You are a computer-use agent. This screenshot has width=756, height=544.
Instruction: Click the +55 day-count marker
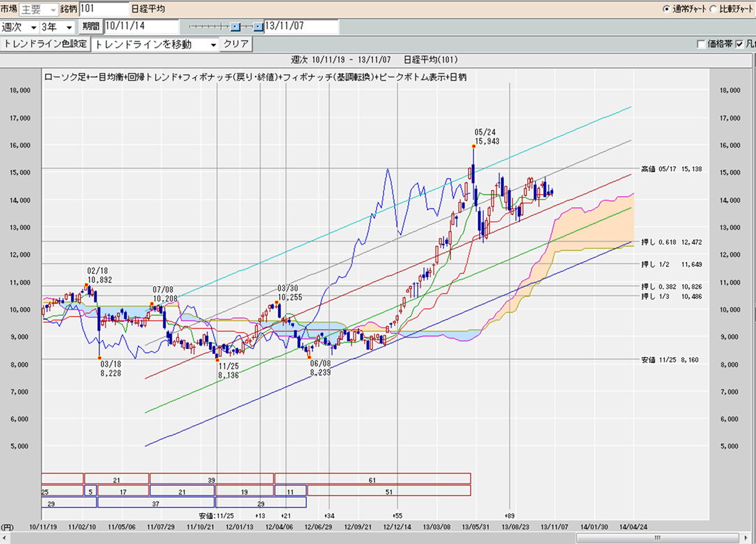[x=397, y=516]
